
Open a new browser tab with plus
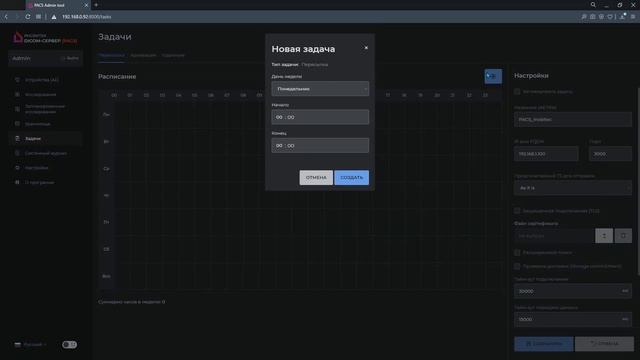[x=96, y=5]
